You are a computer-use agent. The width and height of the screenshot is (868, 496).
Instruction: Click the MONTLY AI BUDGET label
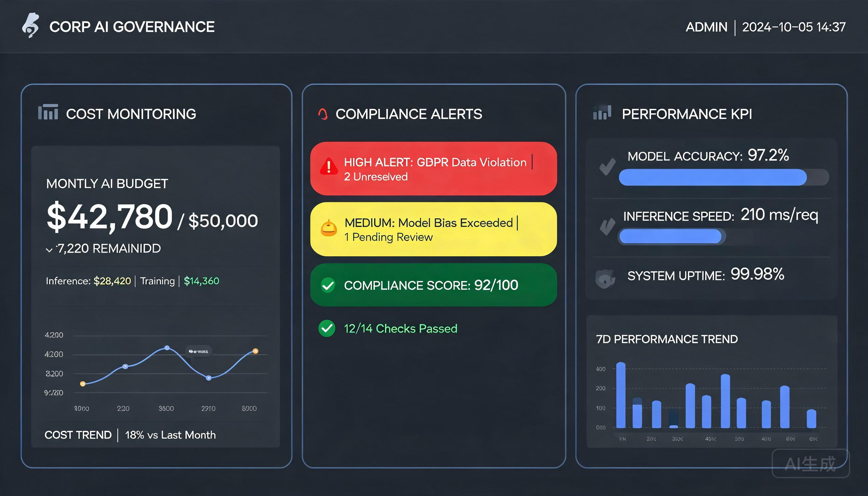[x=107, y=184]
